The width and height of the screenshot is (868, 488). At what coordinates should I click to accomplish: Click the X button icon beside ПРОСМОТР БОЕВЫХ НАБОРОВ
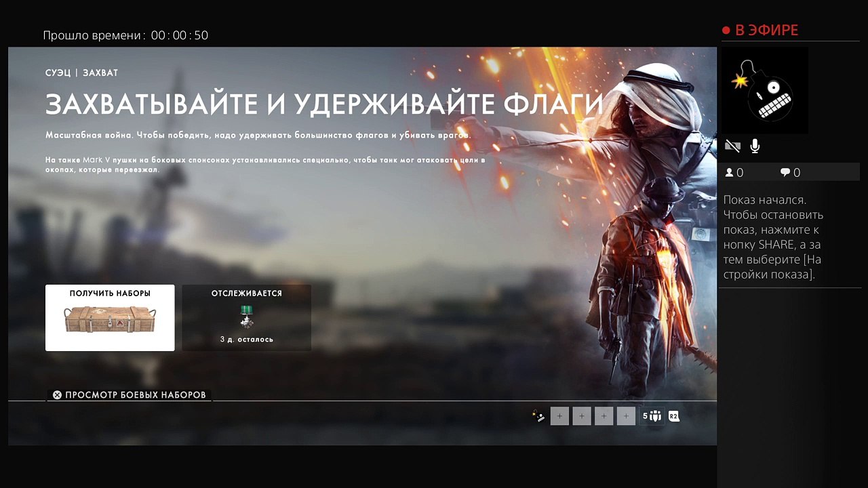coord(58,394)
